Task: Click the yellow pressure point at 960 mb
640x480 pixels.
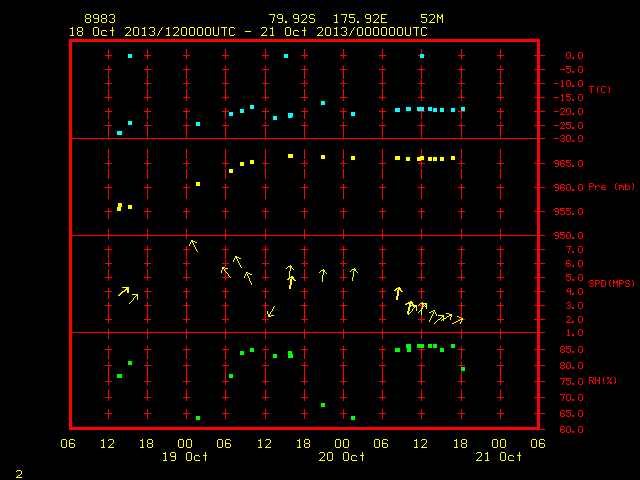Action: pyautogui.click(x=198, y=184)
